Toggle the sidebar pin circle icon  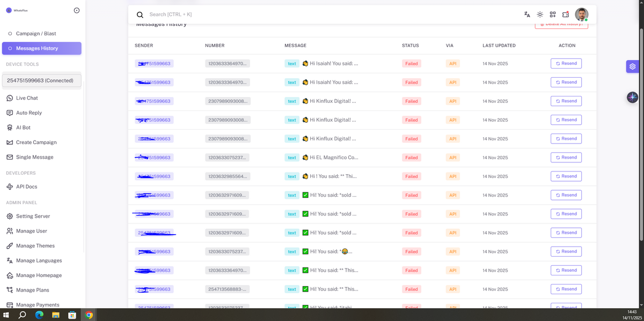76,10
